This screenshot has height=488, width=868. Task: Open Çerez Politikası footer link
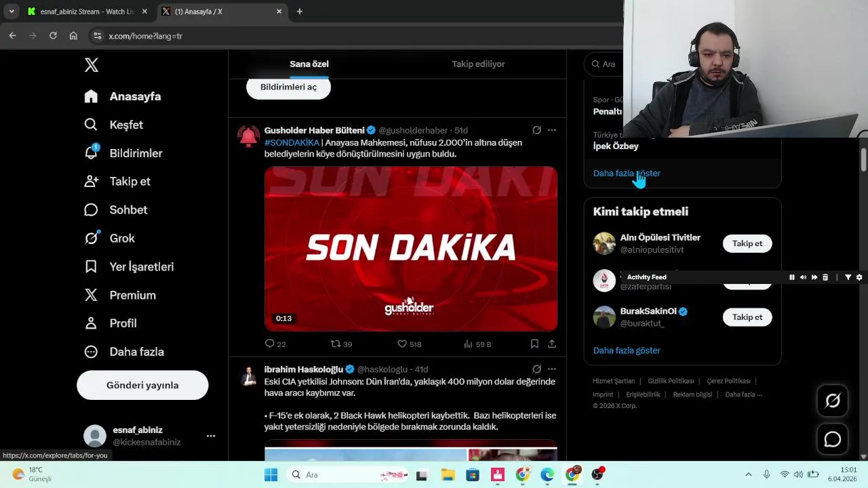728,381
